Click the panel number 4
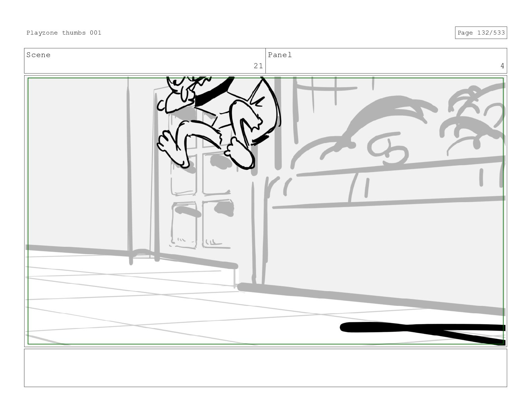 click(x=502, y=66)
